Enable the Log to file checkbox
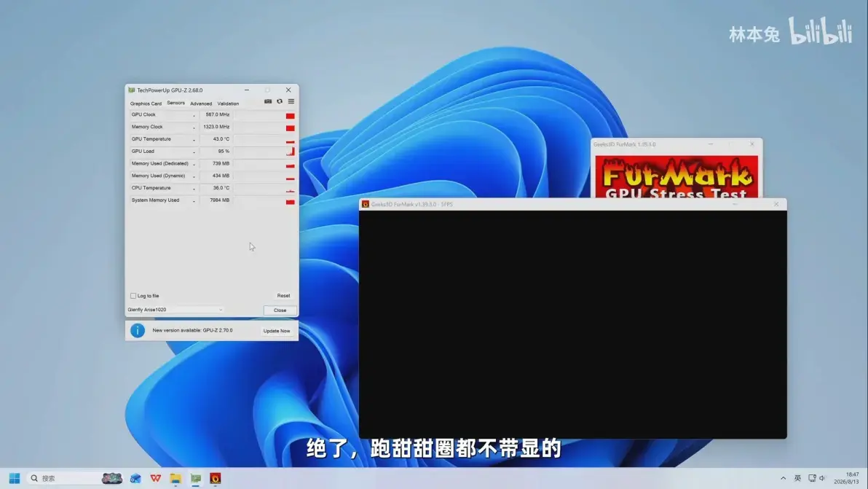868x489 pixels. click(133, 296)
